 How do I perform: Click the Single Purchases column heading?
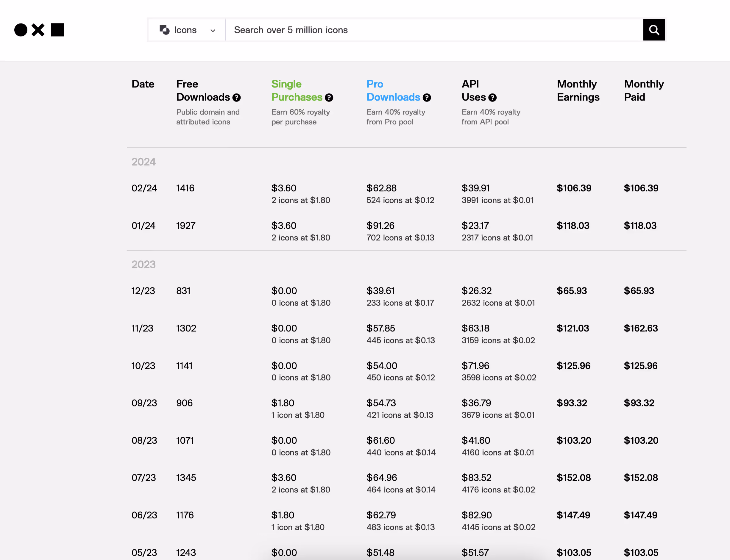click(297, 90)
